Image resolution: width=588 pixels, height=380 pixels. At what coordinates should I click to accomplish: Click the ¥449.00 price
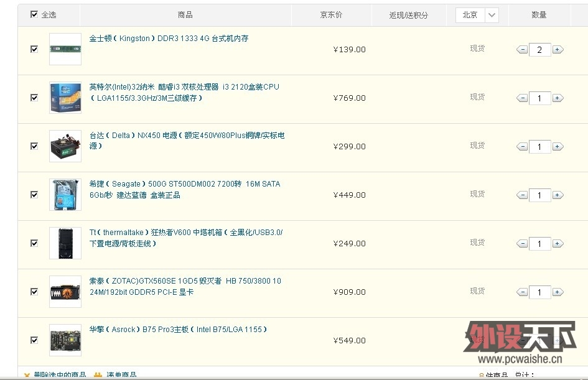click(349, 195)
